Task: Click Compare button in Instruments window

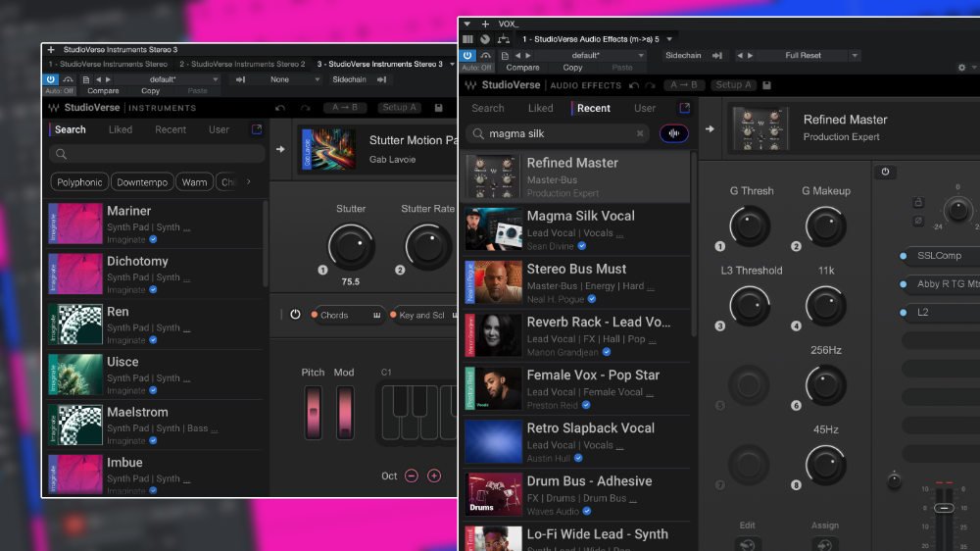Action: 103,90
